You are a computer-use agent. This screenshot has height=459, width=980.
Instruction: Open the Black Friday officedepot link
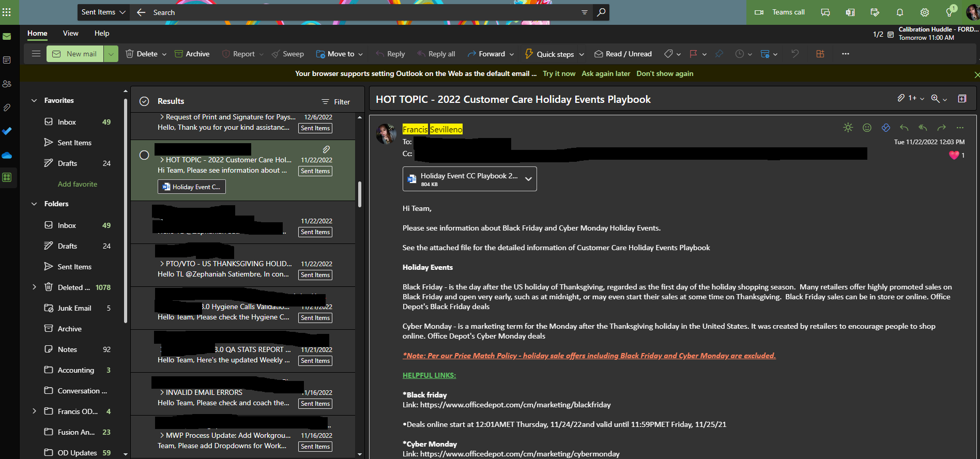click(515, 405)
